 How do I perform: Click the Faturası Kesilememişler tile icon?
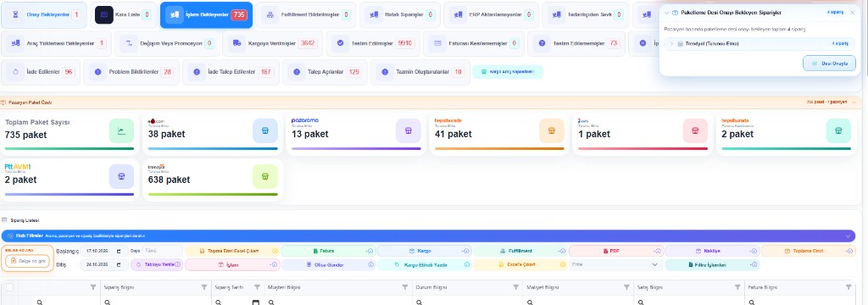tap(438, 43)
